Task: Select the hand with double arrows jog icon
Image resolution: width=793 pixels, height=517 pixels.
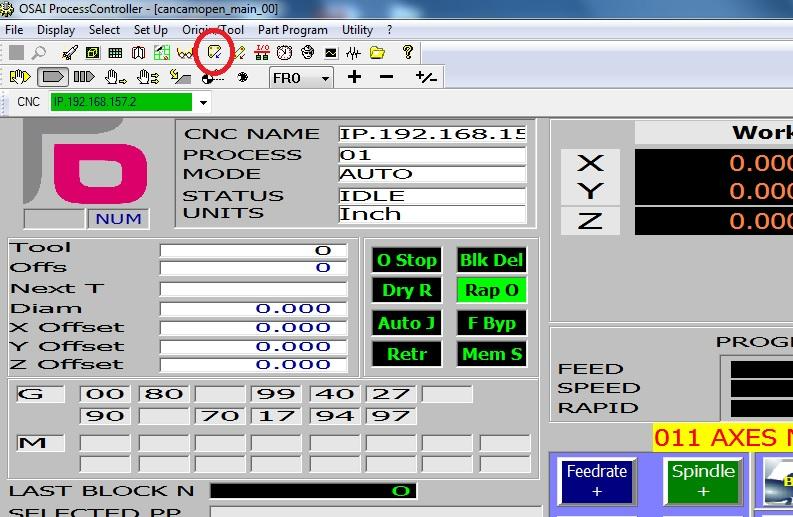Action: [148, 77]
